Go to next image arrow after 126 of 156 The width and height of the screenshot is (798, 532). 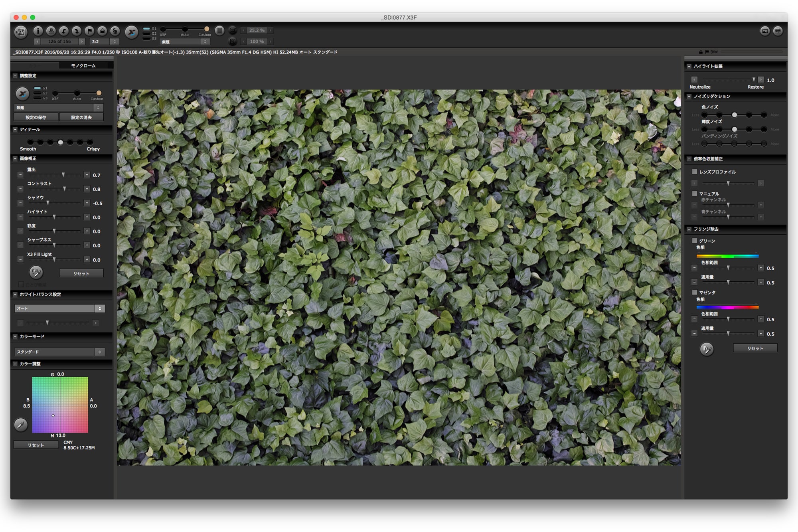point(82,42)
